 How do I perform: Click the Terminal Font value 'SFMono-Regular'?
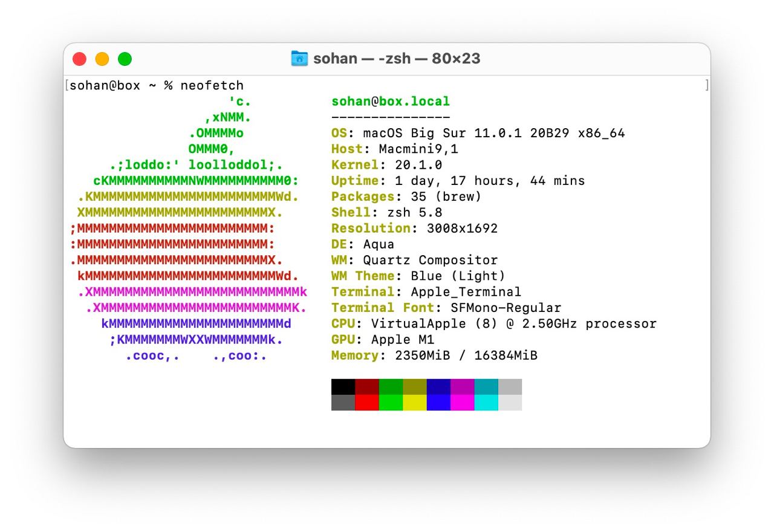[x=506, y=308]
